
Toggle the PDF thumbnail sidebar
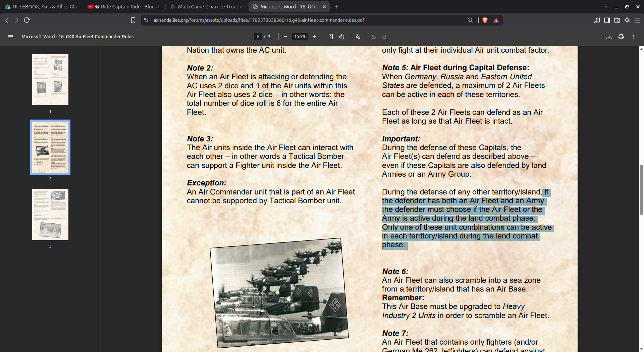click(x=11, y=37)
